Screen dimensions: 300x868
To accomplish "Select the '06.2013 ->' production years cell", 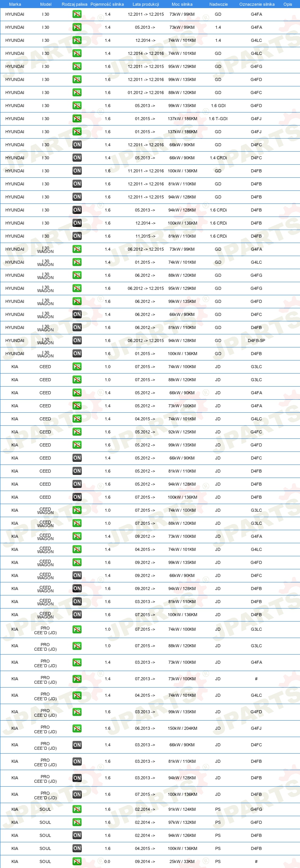I will (x=145, y=728).
